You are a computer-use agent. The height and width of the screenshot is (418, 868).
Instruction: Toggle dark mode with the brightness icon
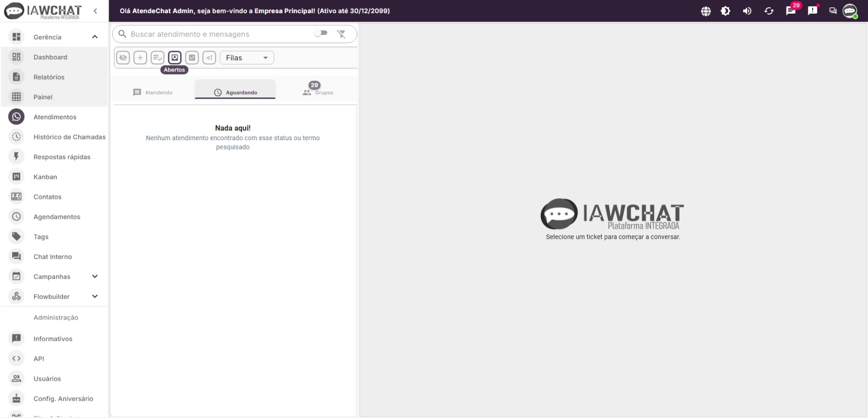(725, 11)
